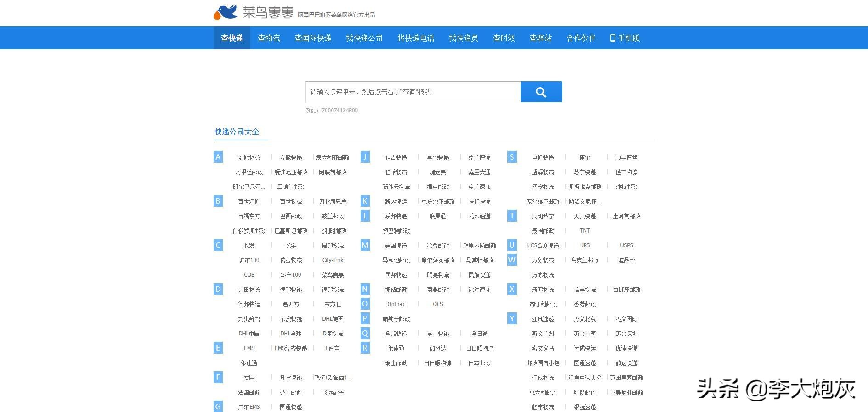Open the 查国际快递 nav tab
Image resolution: width=868 pixels, height=412 pixels.
point(313,38)
